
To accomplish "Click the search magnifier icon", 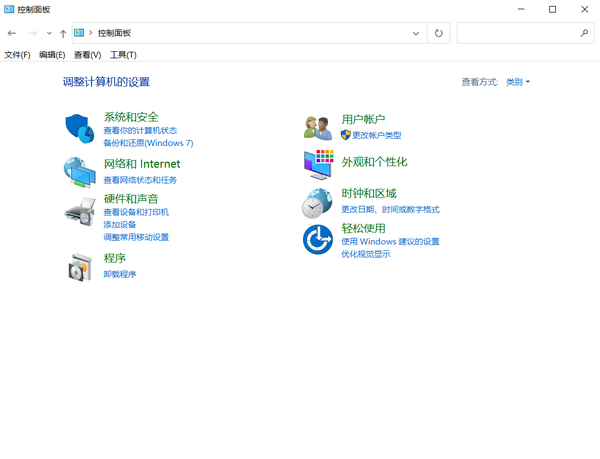I will [x=584, y=33].
